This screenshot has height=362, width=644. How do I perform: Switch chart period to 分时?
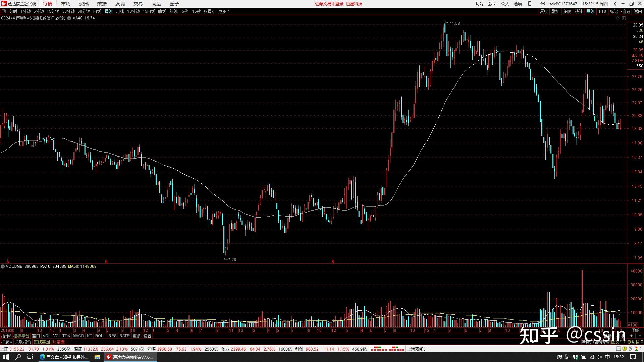pyautogui.click(x=13, y=11)
